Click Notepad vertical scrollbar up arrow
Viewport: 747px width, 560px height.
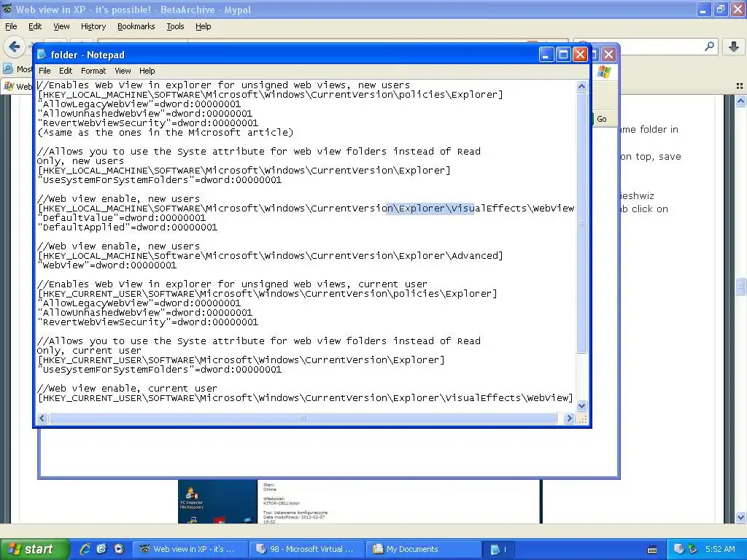click(581, 86)
